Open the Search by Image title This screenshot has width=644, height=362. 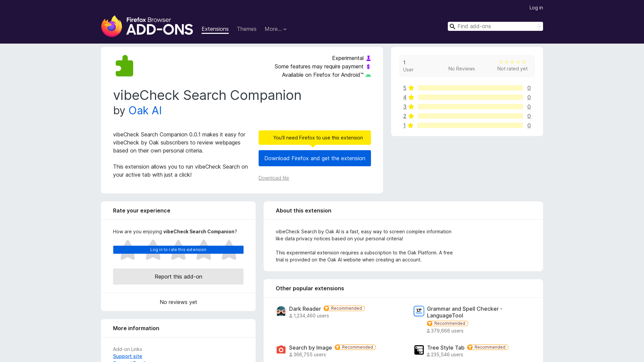pyautogui.click(x=311, y=348)
